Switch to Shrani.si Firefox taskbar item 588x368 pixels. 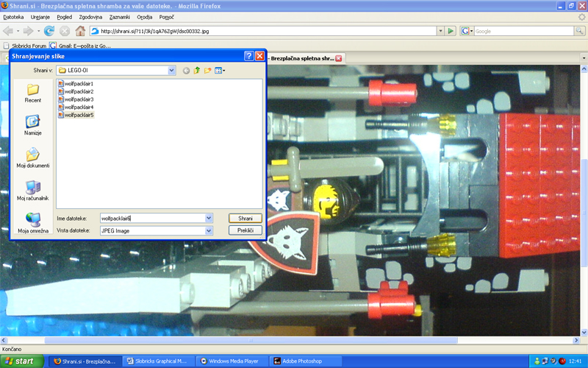pyautogui.click(x=85, y=361)
